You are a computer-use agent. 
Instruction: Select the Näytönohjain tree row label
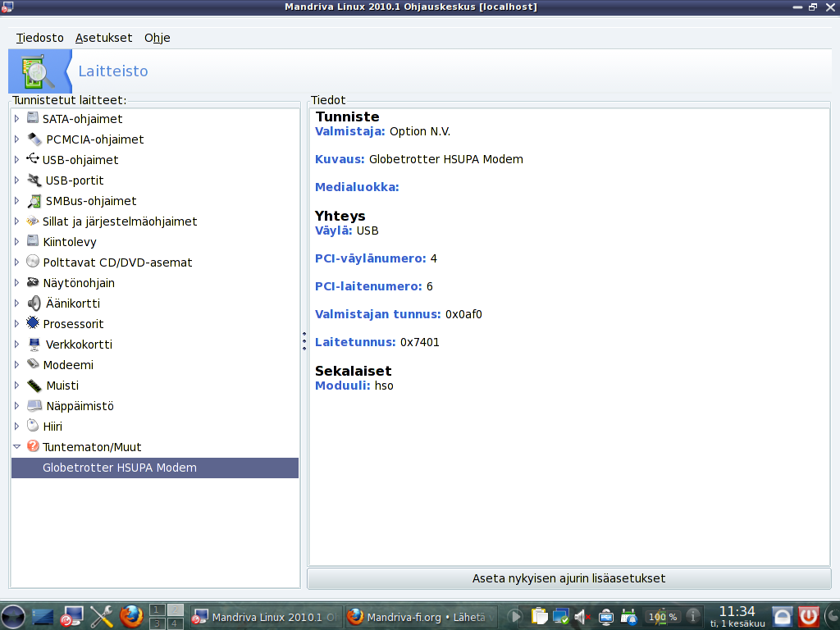click(79, 283)
